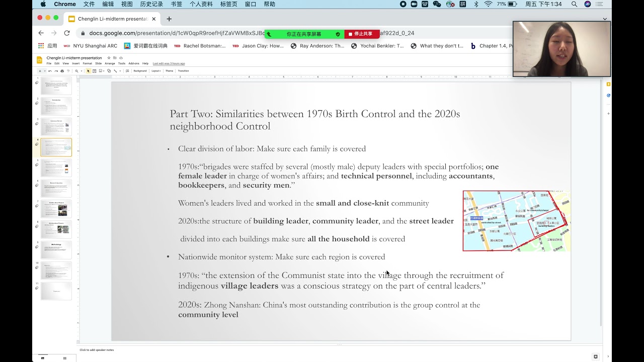Screen dimensions: 644x362
Task: Click the Wi-Fi icon in menu bar
Action: coord(488,4)
